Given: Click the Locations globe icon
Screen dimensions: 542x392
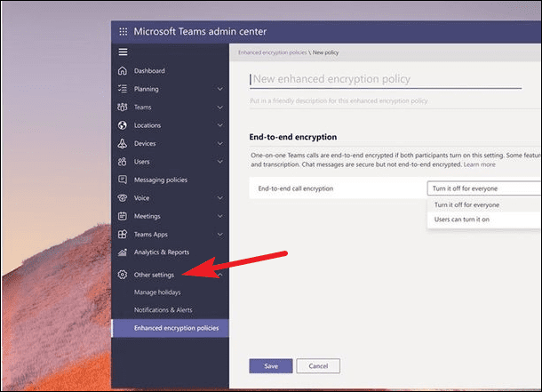Looking at the screenshot, I should pyautogui.click(x=123, y=125).
